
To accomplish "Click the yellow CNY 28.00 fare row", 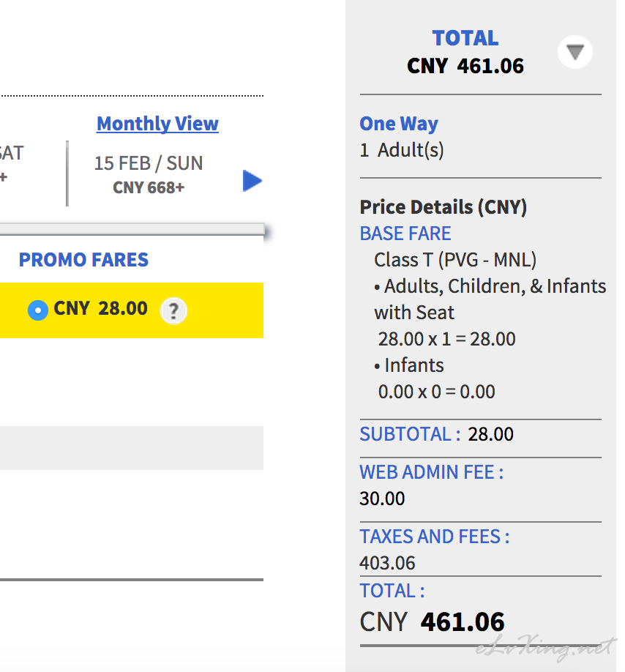I will [132, 310].
